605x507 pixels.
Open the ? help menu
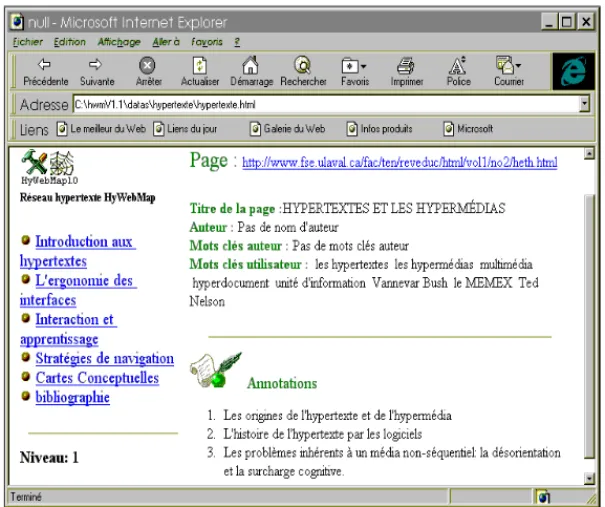[237, 42]
